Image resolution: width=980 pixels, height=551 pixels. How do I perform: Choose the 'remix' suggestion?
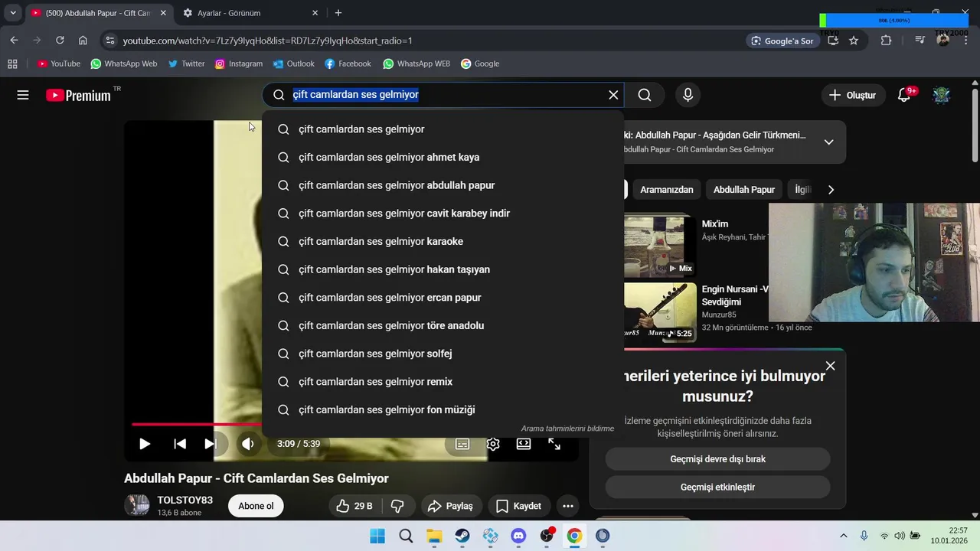[x=443, y=382]
